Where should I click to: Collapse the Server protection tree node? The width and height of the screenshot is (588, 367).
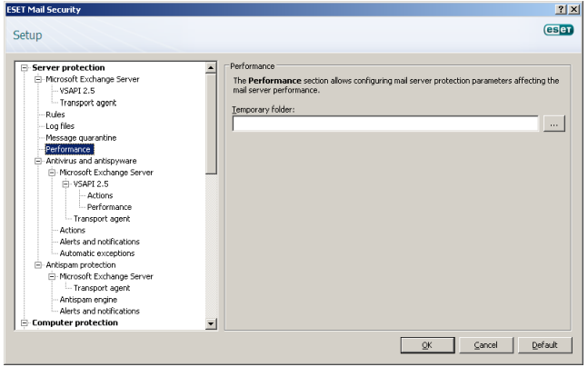pyautogui.click(x=25, y=68)
